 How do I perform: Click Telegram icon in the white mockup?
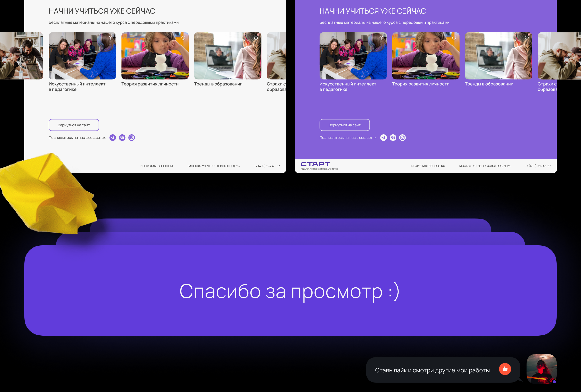point(113,138)
